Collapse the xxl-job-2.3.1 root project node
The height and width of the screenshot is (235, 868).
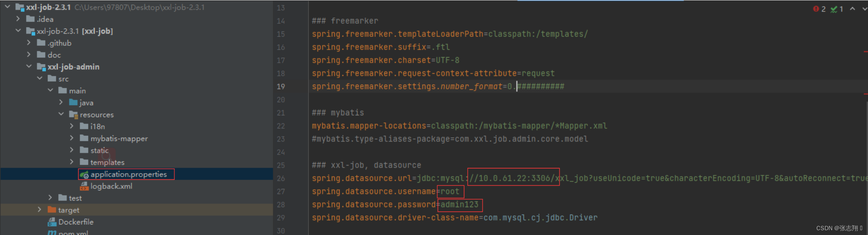(7, 7)
